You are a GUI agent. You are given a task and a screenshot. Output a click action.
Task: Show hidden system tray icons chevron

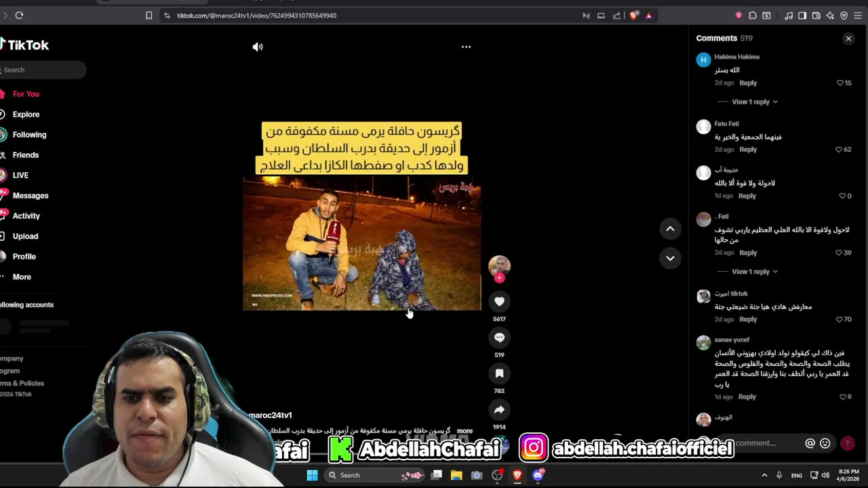click(x=764, y=475)
